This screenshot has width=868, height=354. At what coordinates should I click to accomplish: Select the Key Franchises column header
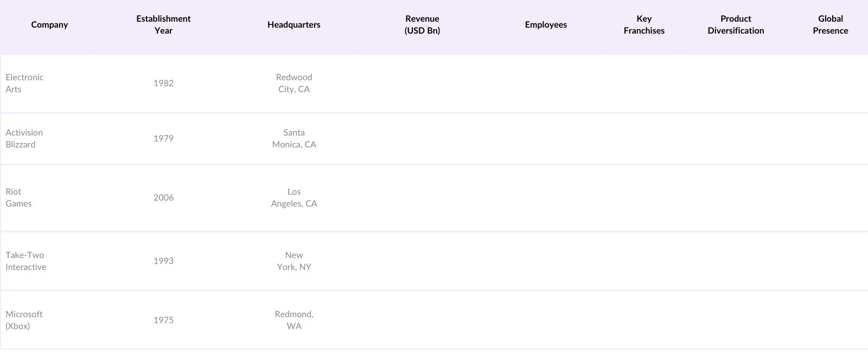pyautogui.click(x=644, y=25)
